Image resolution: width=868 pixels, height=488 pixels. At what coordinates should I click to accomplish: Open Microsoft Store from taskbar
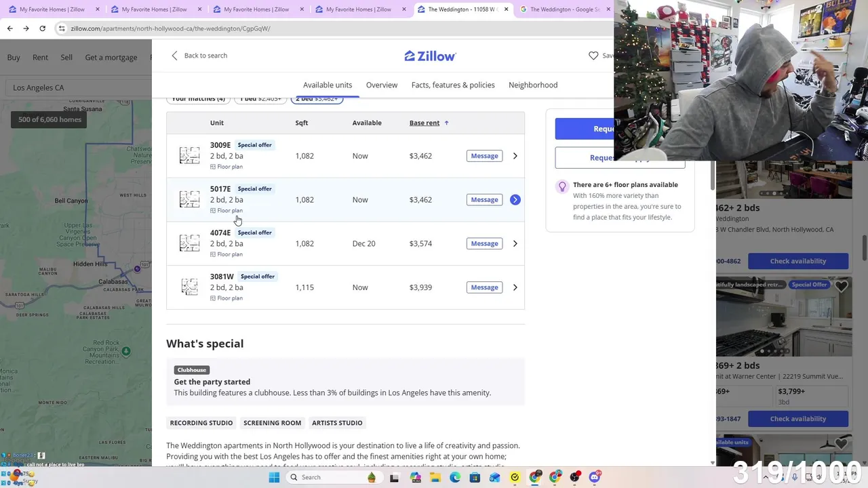475,477
